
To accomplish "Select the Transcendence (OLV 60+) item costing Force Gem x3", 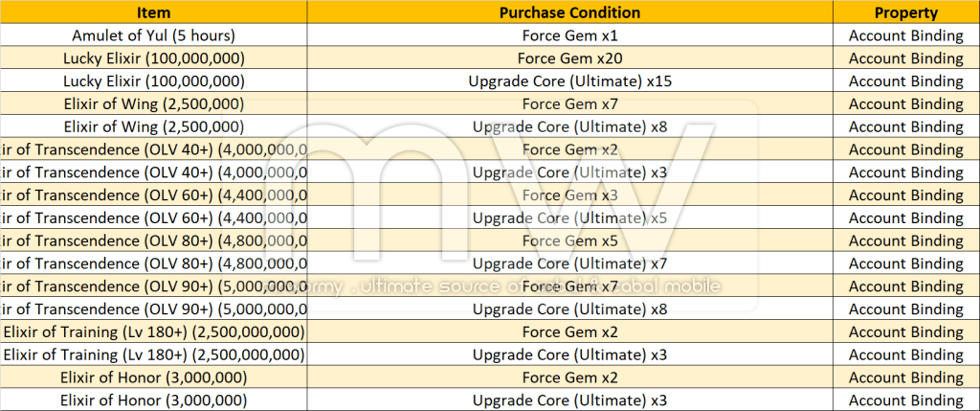I will [x=153, y=195].
